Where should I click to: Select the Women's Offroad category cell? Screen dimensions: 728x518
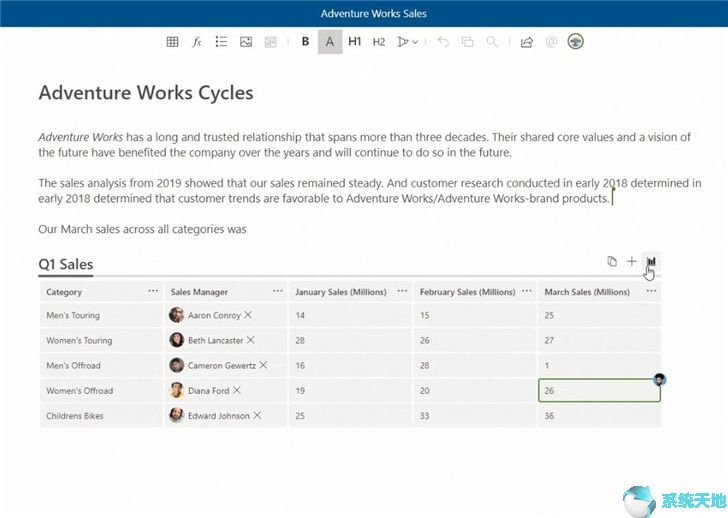point(101,390)
